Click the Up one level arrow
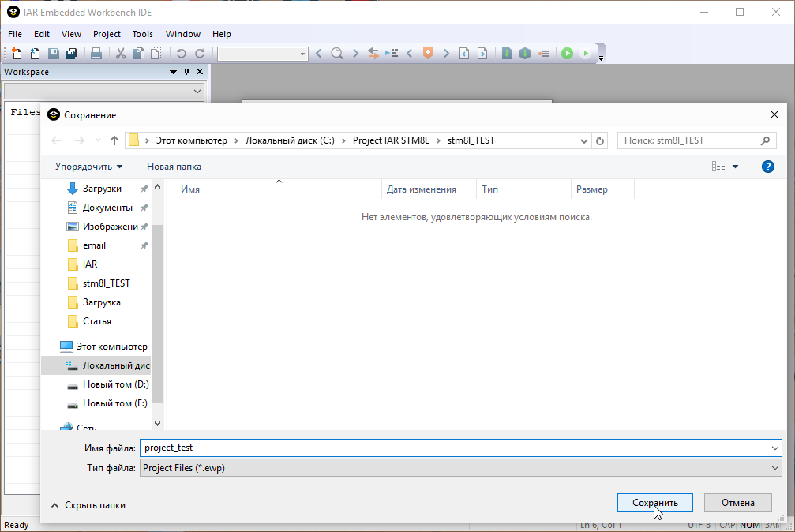795x532 pixels. coord(114,140)
